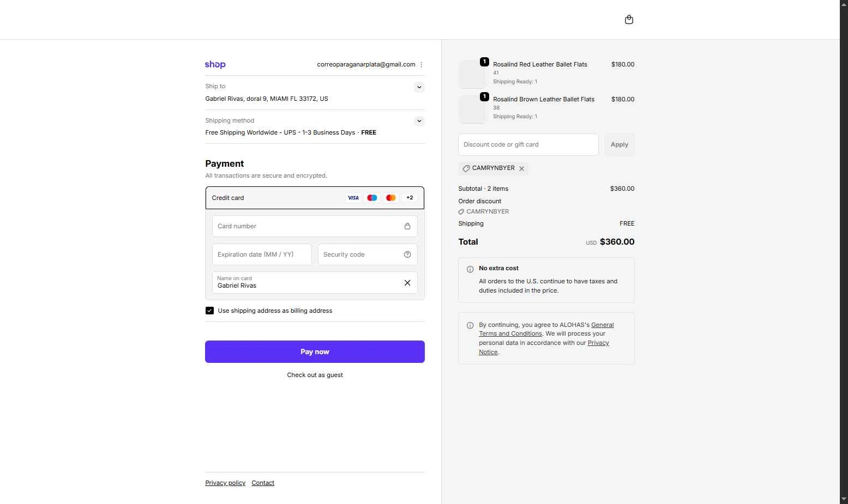Show the +2 additional card types

(x=410, y=198)
